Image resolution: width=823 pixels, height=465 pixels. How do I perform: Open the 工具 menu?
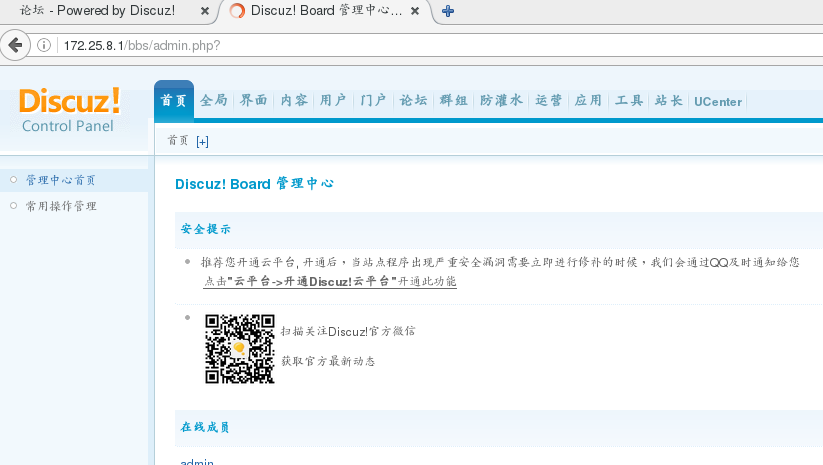(629, 100)
